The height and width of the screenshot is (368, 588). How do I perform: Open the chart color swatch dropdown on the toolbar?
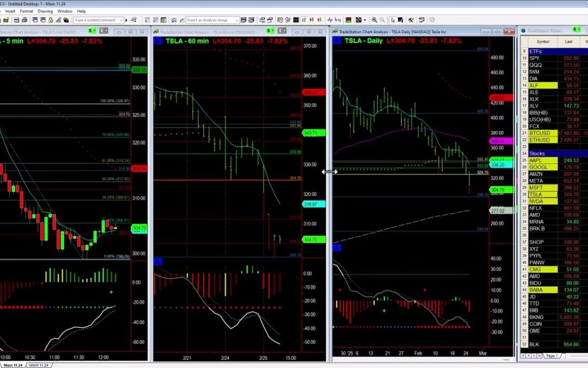point(364,19)
